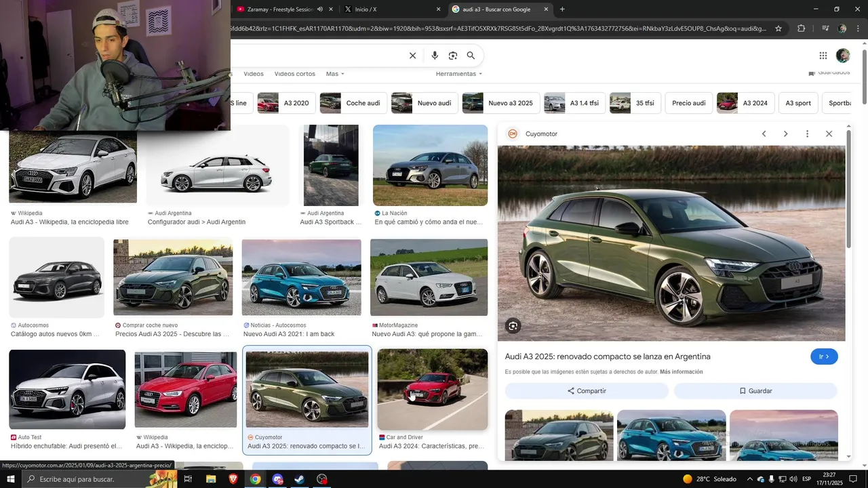Open the Más información link

tap(681, 372)
